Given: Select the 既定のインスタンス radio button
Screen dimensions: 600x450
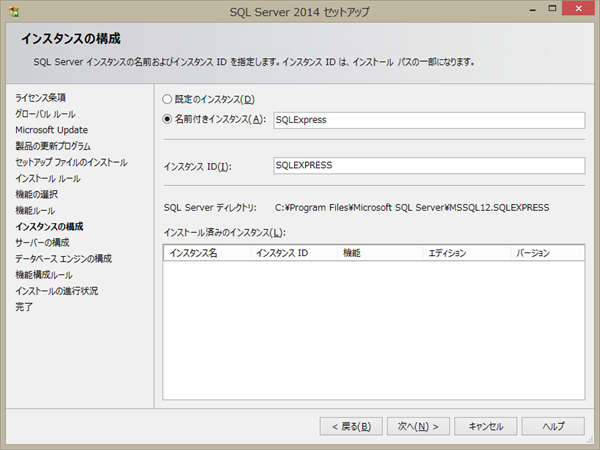Looking at the screenshot, I should 167,99.
